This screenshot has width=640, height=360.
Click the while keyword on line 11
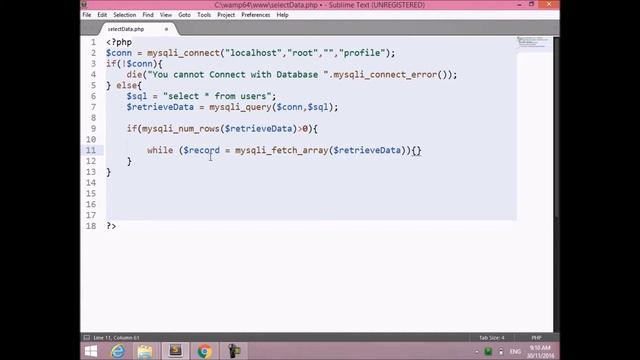(x=160, y=150)
